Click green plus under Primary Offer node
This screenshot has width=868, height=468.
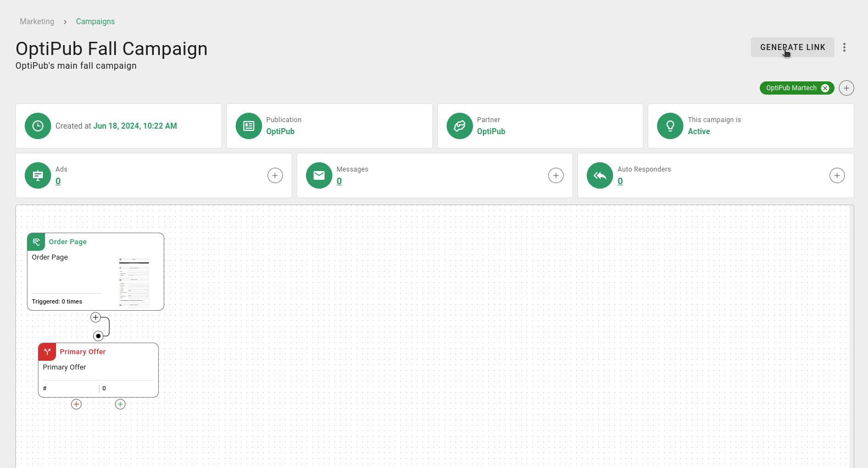(x=120, y=404)
